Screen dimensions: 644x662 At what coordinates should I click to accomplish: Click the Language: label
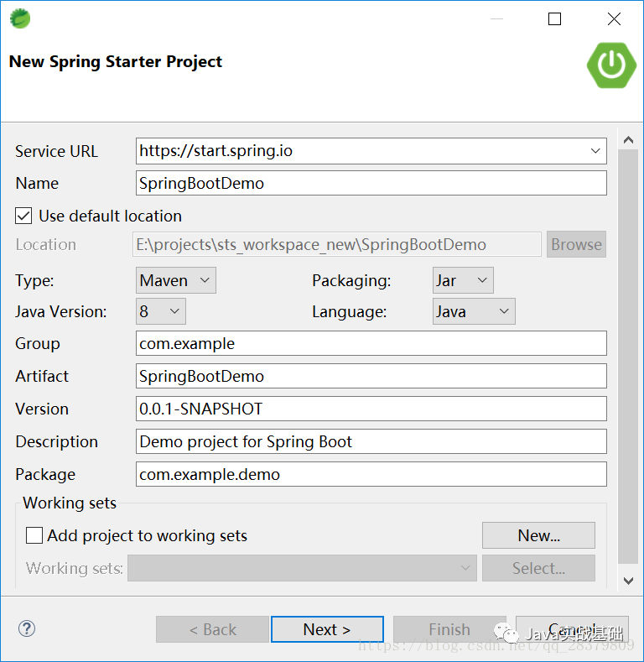point(350,312)
